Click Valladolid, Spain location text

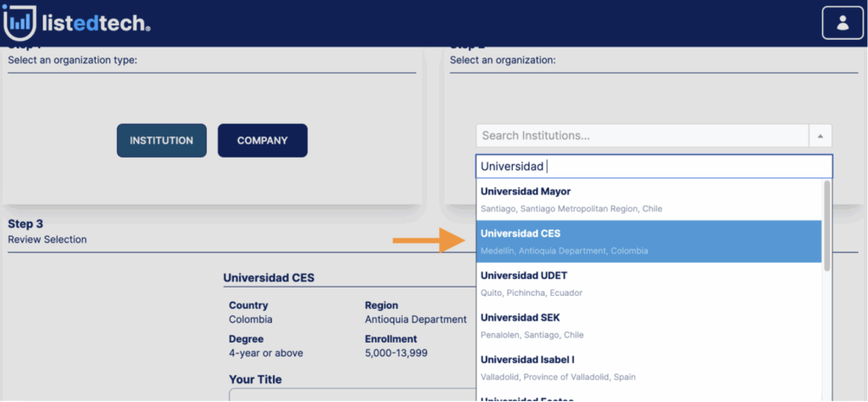pyautogui.click(x=558, y=377)
